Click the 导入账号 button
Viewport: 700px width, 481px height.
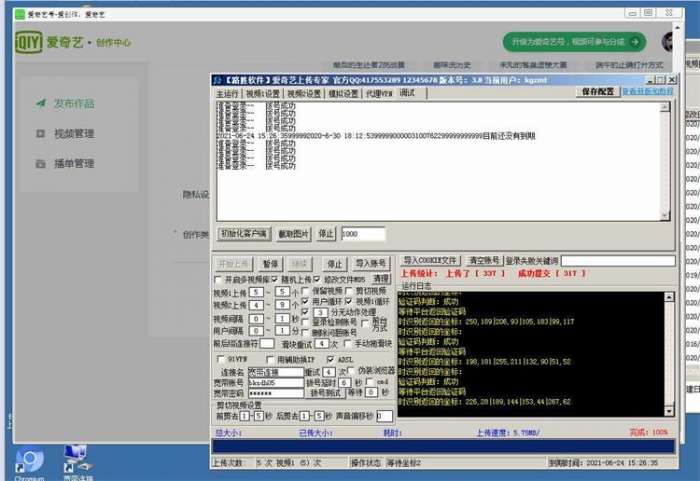click(370, 264)
